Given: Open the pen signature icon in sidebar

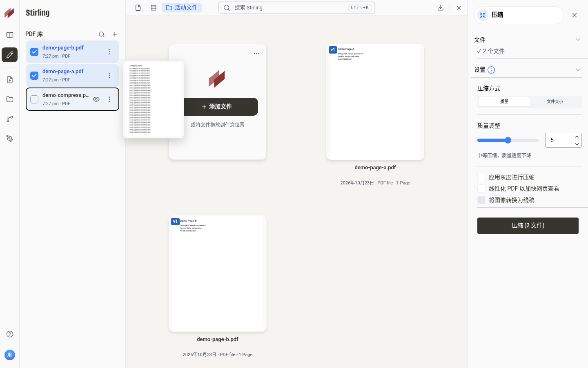Looking at the screenshot, I should click(10, 139).
